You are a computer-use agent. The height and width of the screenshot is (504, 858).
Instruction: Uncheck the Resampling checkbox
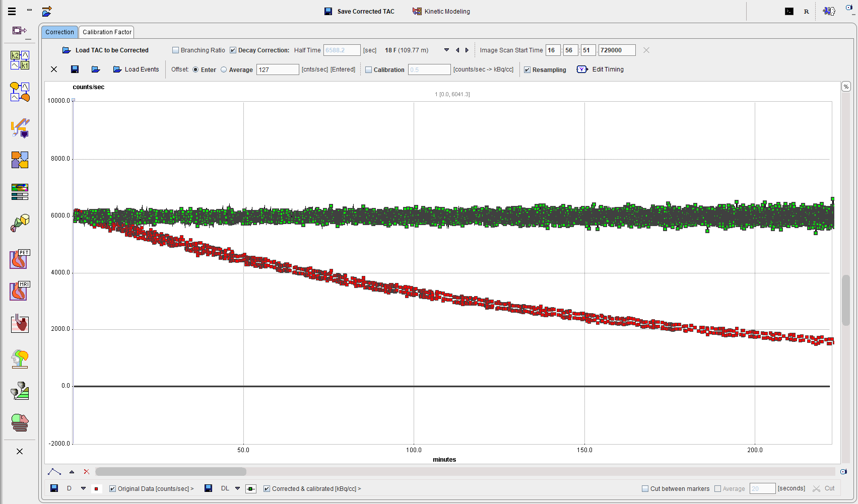(527, 70)
